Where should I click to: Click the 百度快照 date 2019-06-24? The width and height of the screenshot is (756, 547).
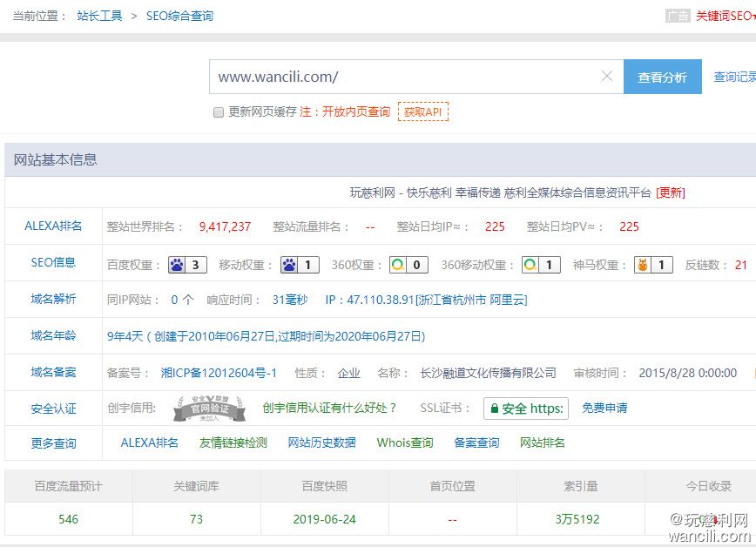pyautogui.click(x=325, y=519)
